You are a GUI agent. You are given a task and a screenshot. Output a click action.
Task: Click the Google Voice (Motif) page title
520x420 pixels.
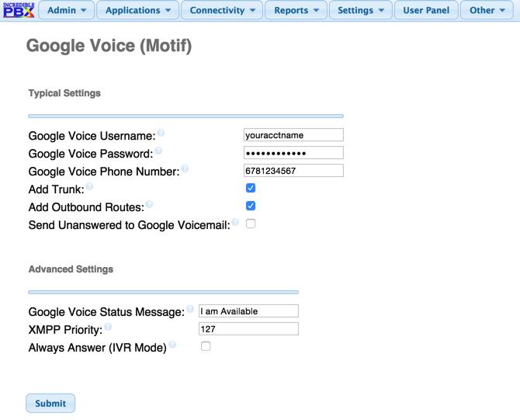109,46
